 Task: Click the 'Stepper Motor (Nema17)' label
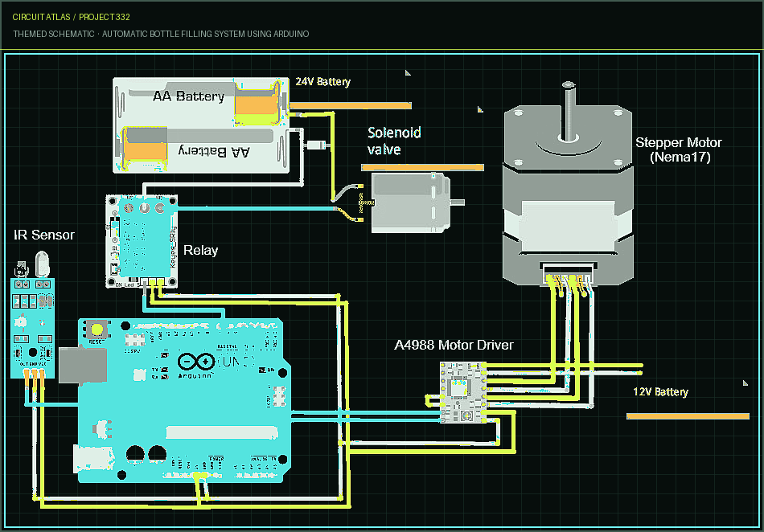click(x=679, y=149)
